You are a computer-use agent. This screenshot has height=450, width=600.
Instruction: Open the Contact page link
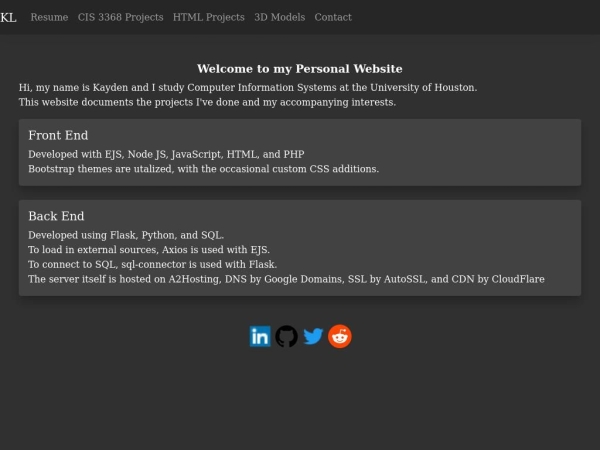333,17
